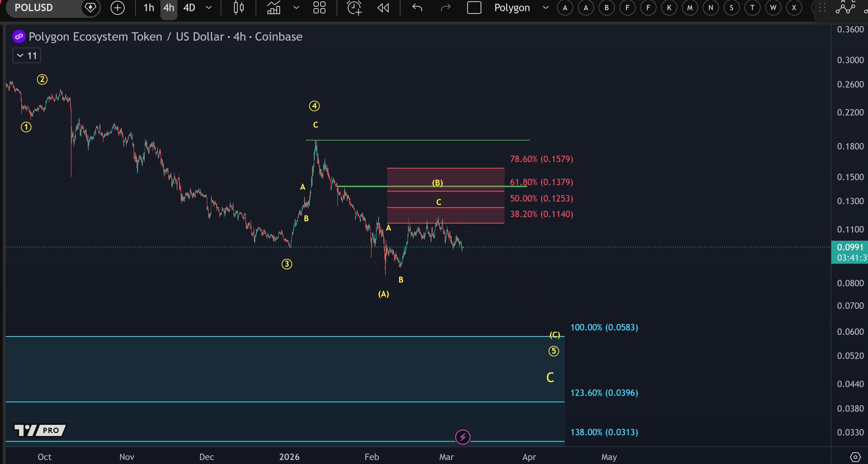This screenshot has height=464, width=868.
Task: Toggle the POLUSD symbol badge diamond icon
Action: (x=90, y=8)
